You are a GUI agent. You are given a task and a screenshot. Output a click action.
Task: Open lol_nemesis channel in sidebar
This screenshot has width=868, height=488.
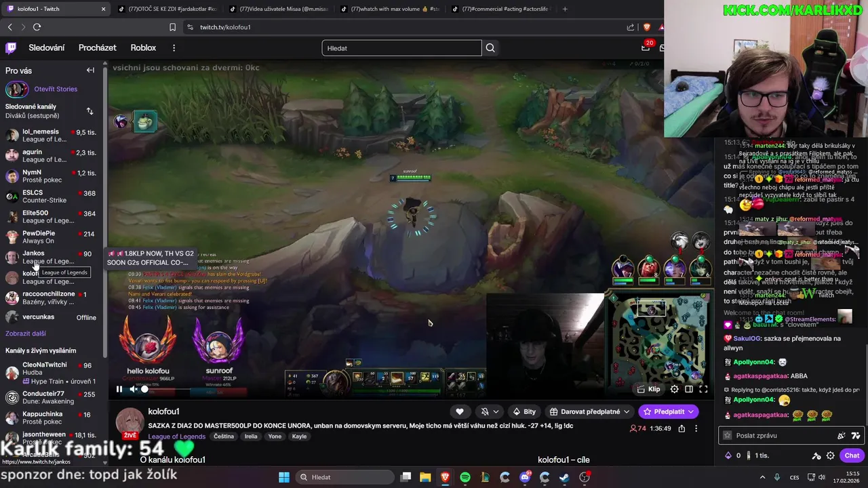point(52,136)
